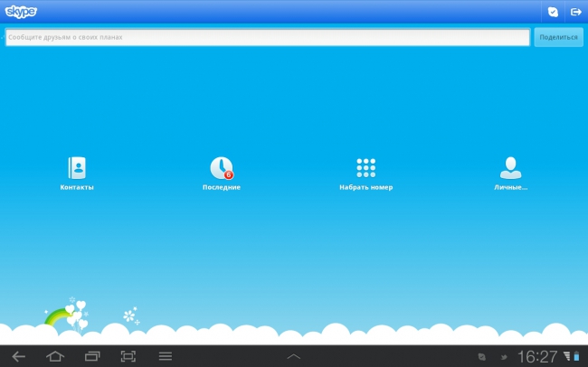Click the 16:27 clock in status area

coord(537,357)
